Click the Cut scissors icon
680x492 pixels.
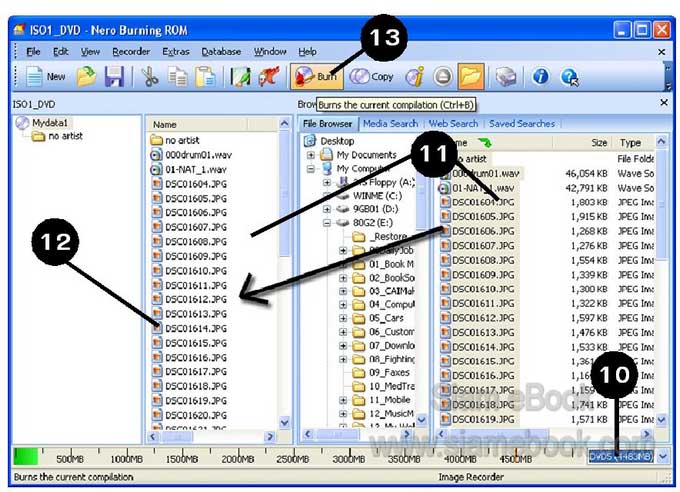[150, 77]
